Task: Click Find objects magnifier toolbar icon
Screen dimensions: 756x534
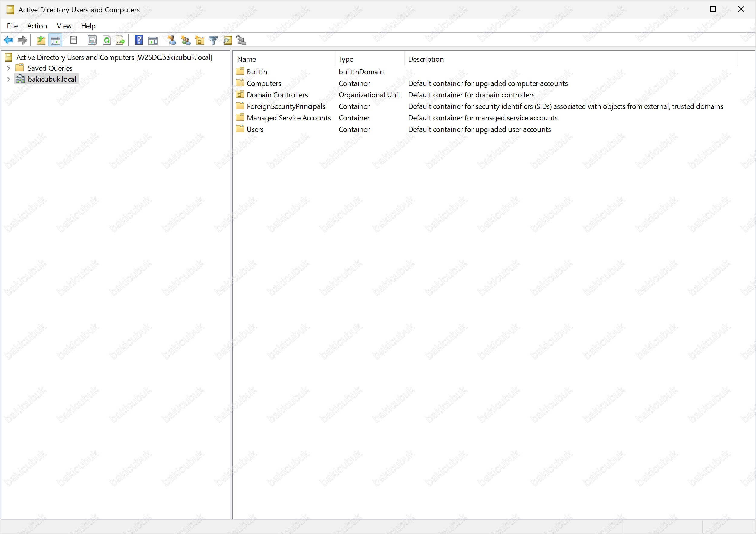Action: 227,41
